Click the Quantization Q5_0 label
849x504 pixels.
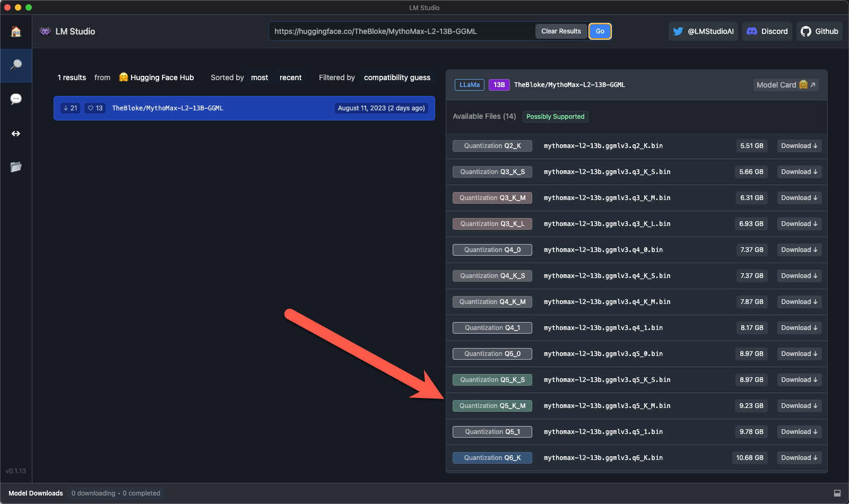tap(492, 354)
